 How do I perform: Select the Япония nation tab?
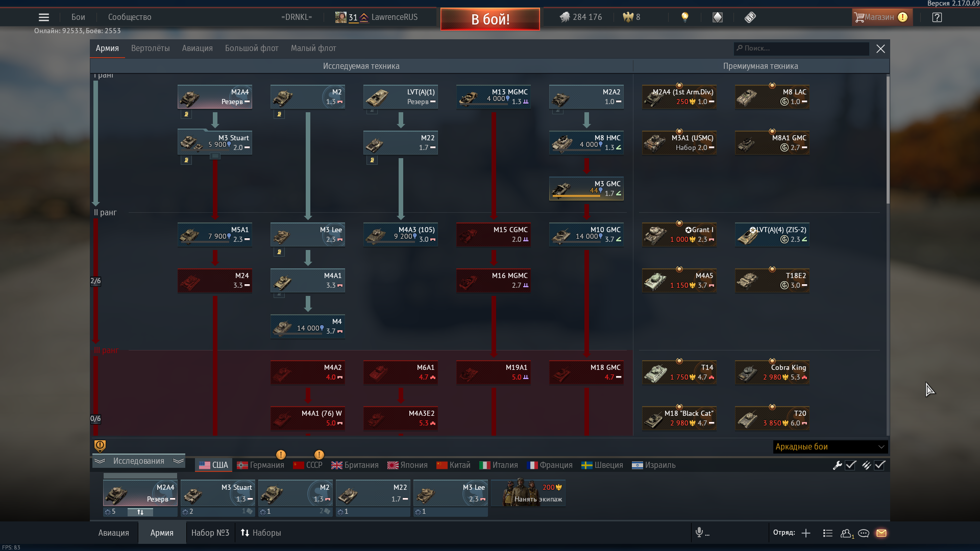407,465
